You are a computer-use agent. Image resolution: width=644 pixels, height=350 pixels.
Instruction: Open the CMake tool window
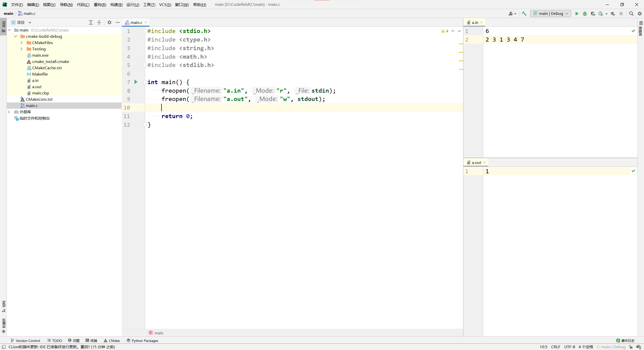[x=112, y=340]
